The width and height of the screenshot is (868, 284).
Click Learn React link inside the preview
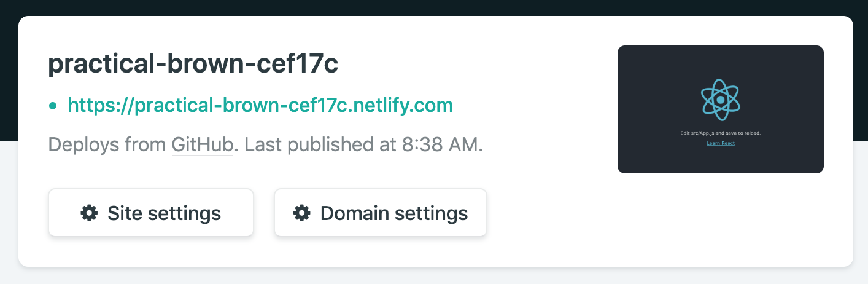pos(720,143)
